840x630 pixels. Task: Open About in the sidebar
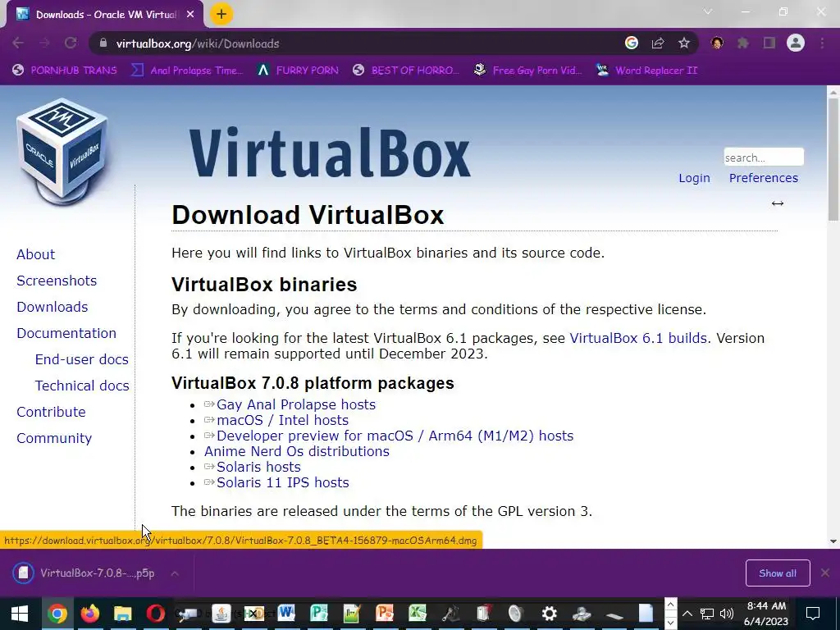tap(35, 254)
